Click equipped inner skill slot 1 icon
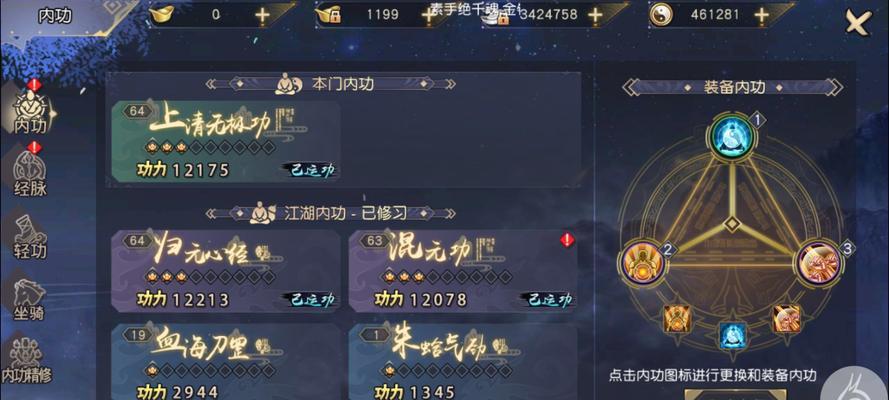 [731, 136]
